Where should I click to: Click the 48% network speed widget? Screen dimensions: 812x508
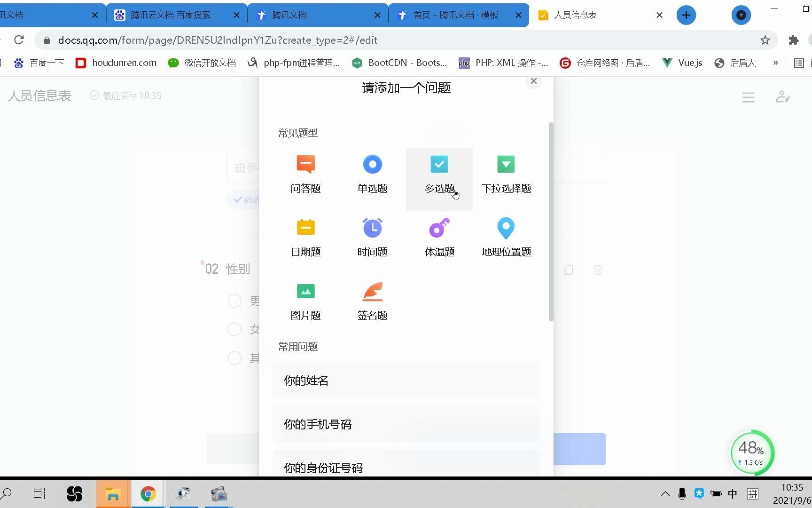(x=751, y=453)
